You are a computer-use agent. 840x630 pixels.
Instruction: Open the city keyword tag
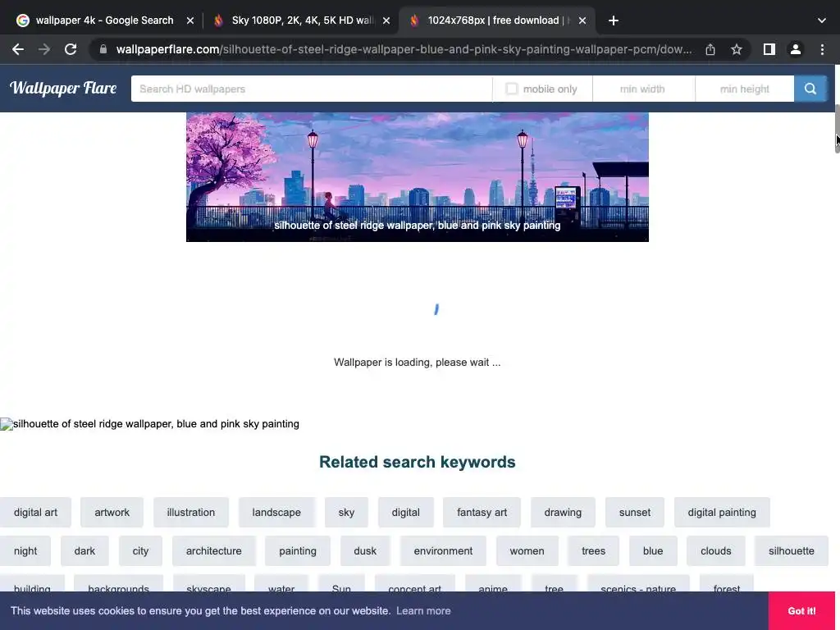pos(140,550)
